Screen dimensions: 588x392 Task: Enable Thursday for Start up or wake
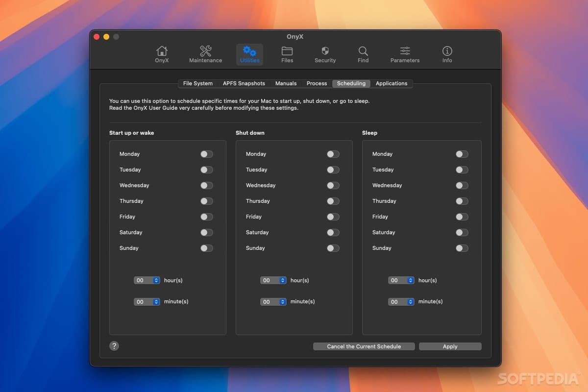pyautogui.click(x=207, y=201)
